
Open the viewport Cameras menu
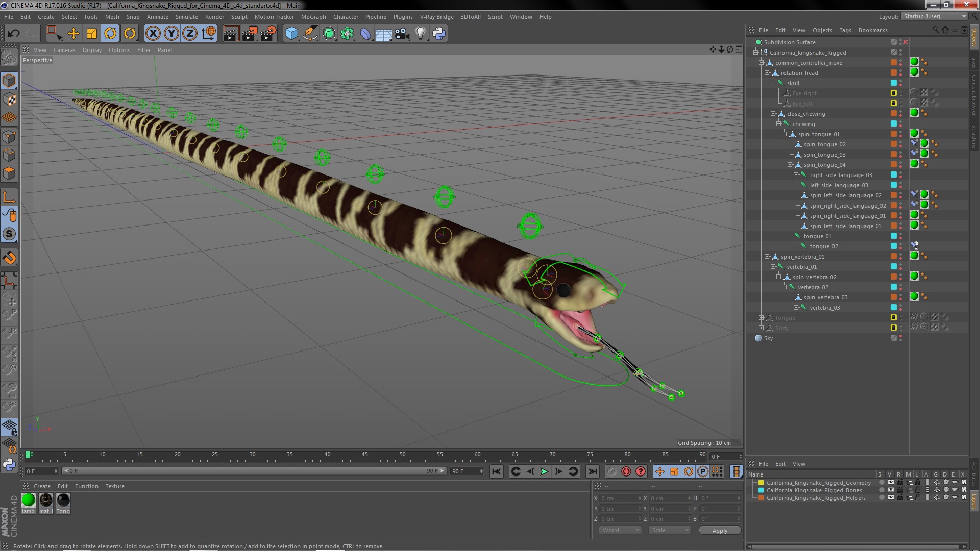pos(64,50)
